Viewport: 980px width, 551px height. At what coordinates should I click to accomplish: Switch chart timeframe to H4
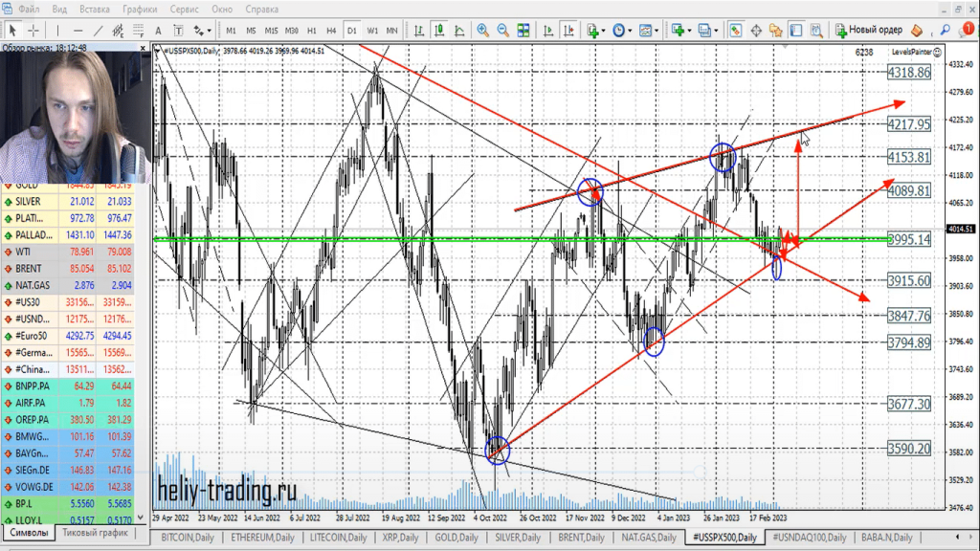click(331, 30)
